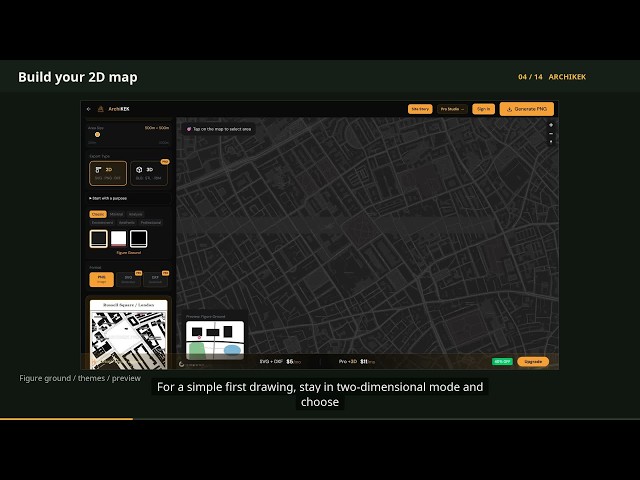Open the Pro Studio dropdown
Viewport: 640px width, 480px height.
click(452, 109)
